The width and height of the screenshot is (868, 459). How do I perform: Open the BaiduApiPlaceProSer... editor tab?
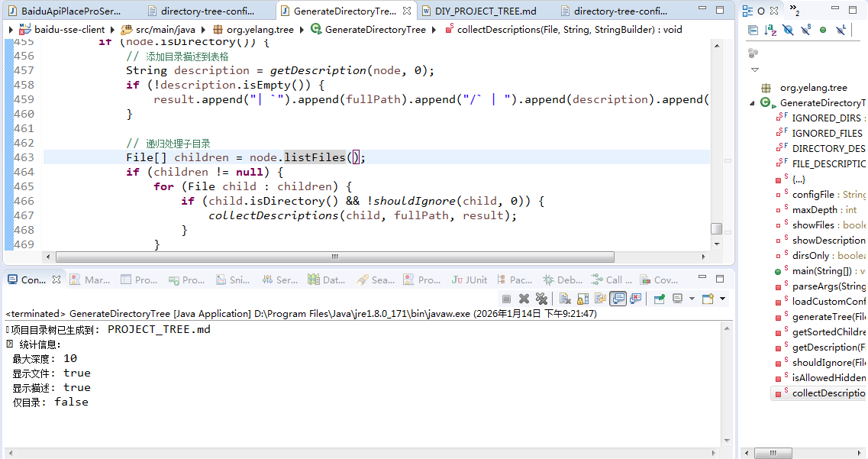tap(71, 11)
